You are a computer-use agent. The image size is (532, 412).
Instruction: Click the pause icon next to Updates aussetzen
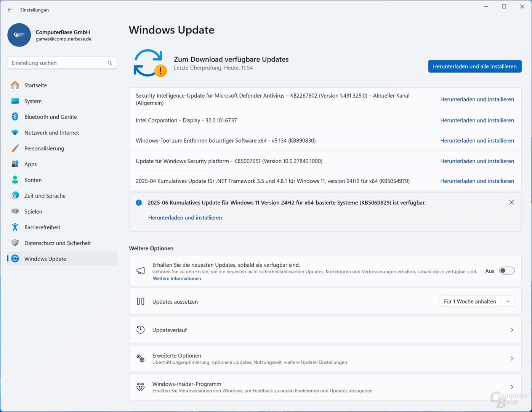[141, 301]
